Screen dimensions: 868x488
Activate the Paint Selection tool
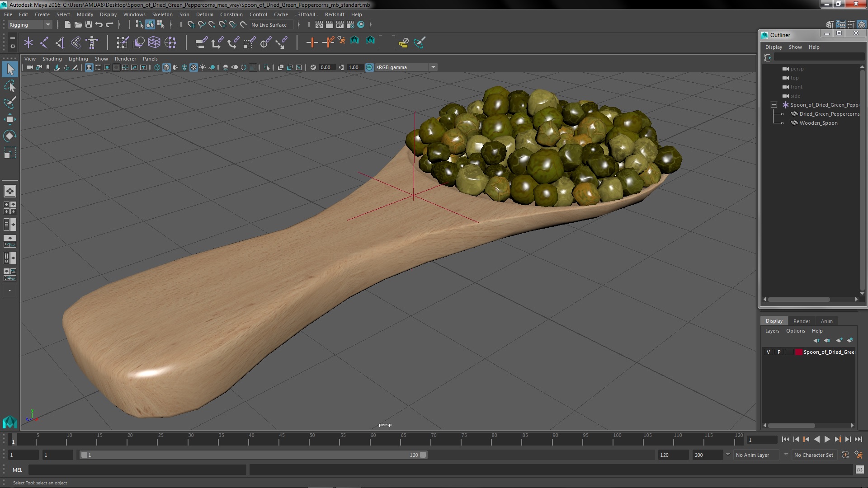pyautogui.click(x=10, y=103)
